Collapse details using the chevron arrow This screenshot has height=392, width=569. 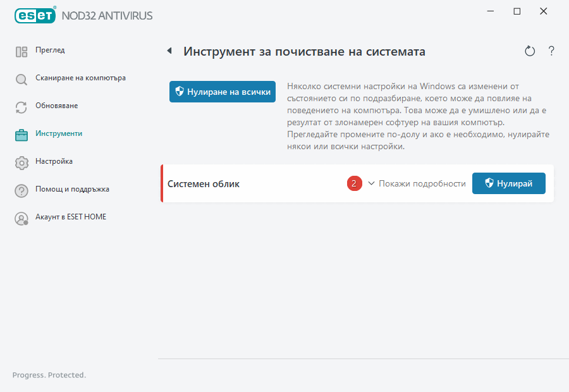[370, 183]
